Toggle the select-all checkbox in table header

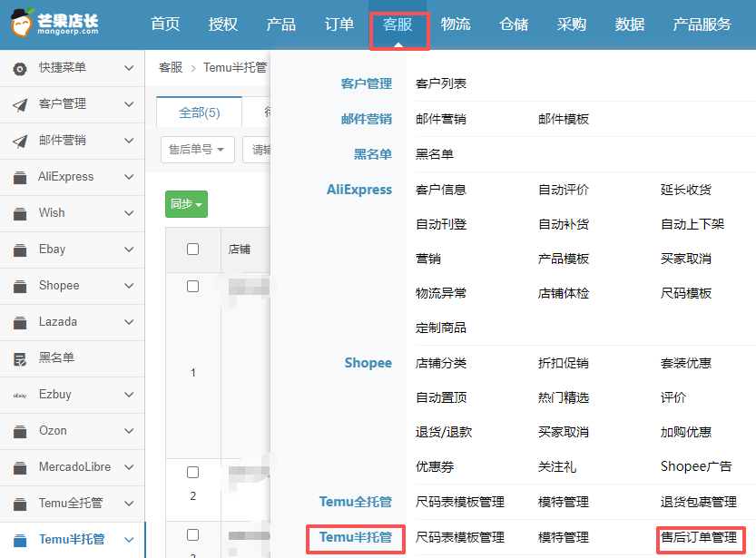click(192, 250)
